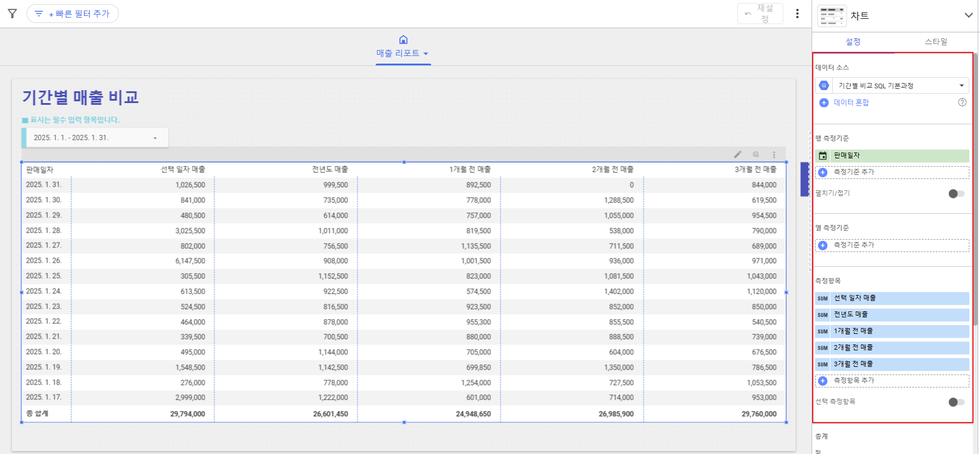Click the date cell 2025. 1. 17.

point(44,397)
